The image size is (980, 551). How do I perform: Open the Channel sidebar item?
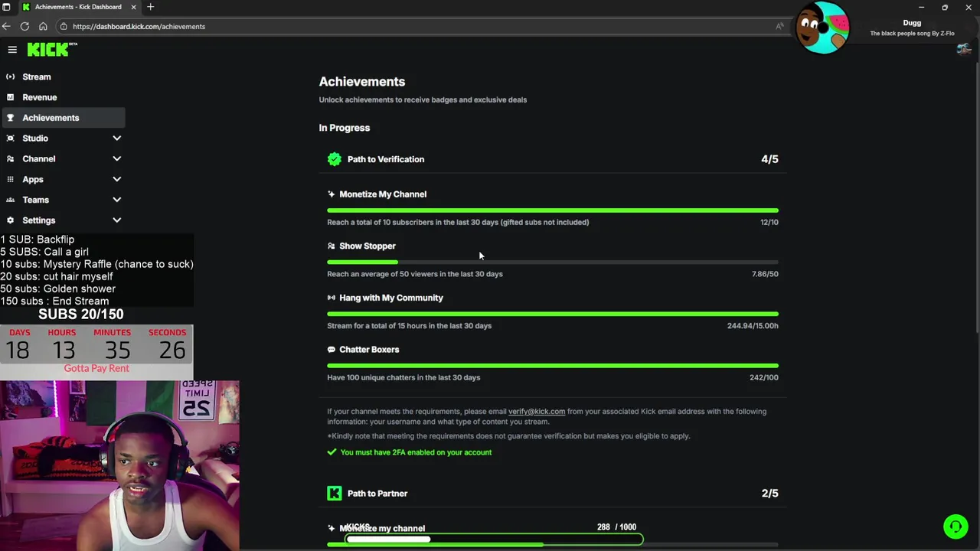pos(39,158)
